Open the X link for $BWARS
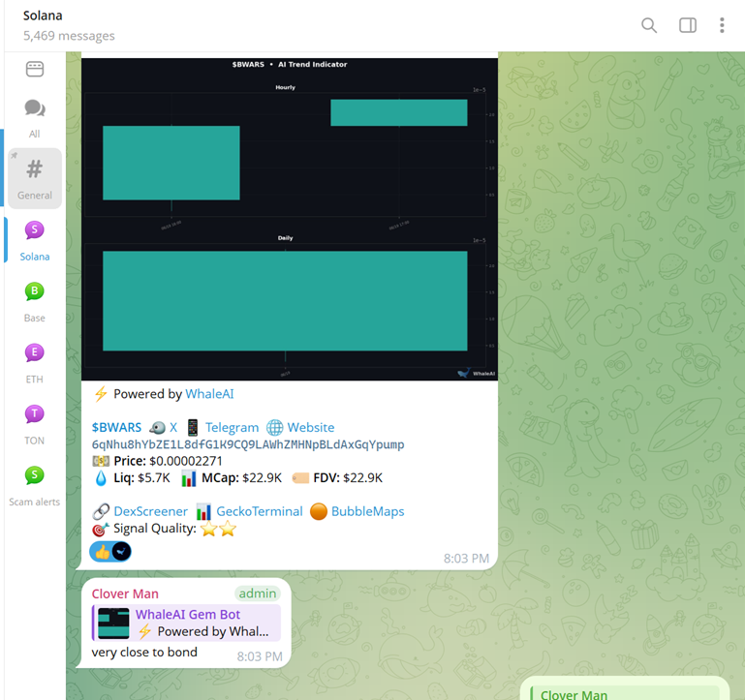Screen dimensions: 745x700 tap(173, 427)
